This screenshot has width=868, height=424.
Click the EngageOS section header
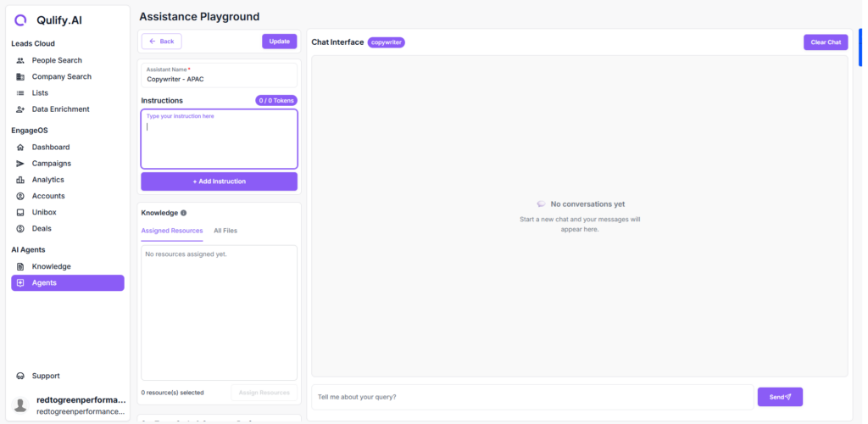click(30, 131)
